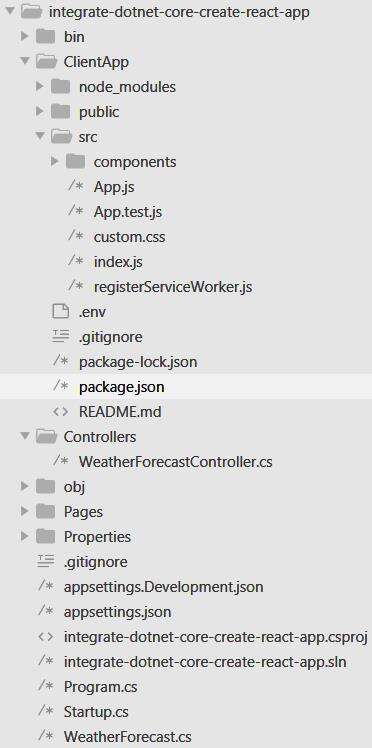The image size is (372, 748).
Task: Click the bin folder icon
Action: pyautogui.click(x=45, y=36)
